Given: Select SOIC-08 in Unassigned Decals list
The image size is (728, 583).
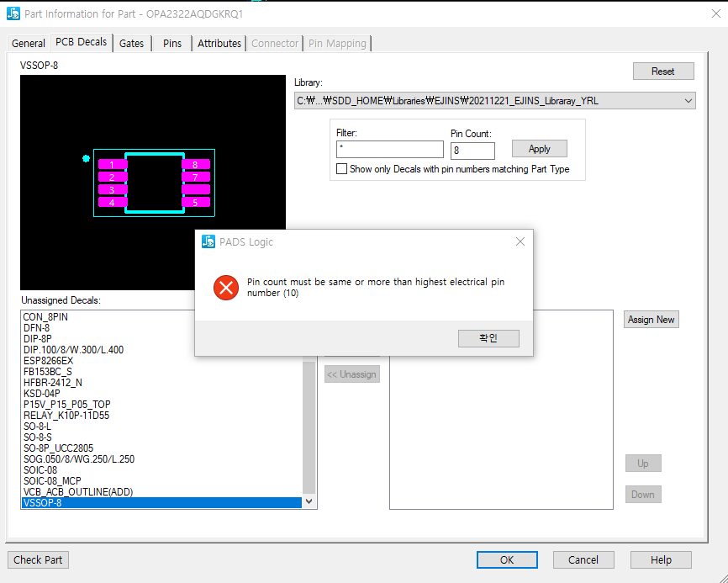Looking at the screenshot, I should click(40, 470).
